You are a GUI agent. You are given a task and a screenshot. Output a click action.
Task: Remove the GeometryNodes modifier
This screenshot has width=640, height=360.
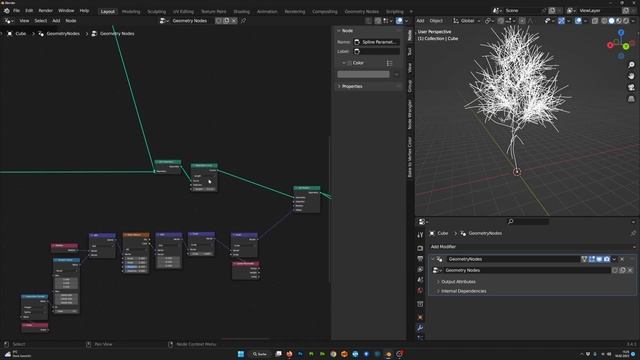(622, 259)
